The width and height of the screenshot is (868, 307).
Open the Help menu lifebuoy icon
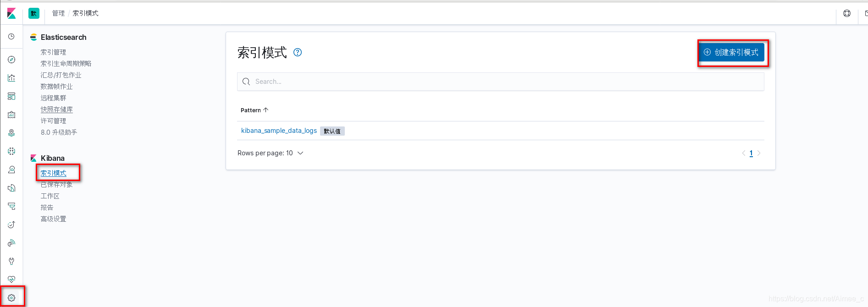pos(847,13)
